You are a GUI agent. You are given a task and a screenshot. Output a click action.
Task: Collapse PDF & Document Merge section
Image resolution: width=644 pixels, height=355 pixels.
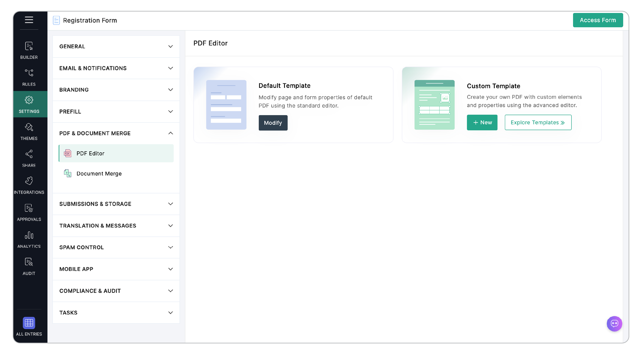tap(116, 133)
